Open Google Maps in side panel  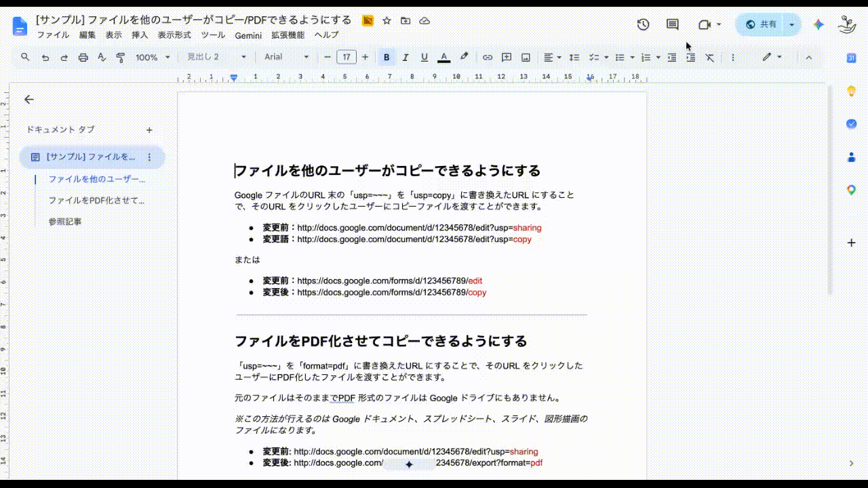(x=851, y=190)
